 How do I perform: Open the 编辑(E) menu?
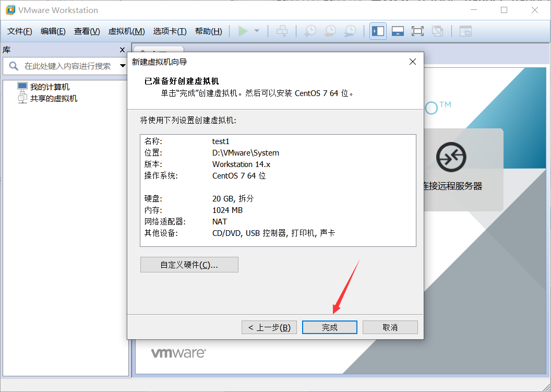[x=53, y=31]
